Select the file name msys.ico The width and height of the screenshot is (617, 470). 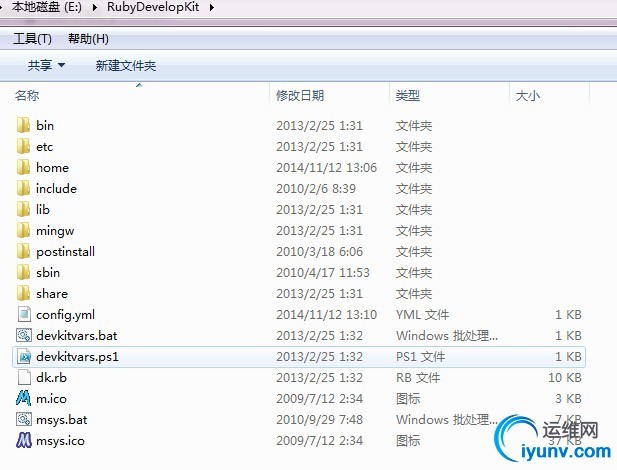click(x=60, y=441)
